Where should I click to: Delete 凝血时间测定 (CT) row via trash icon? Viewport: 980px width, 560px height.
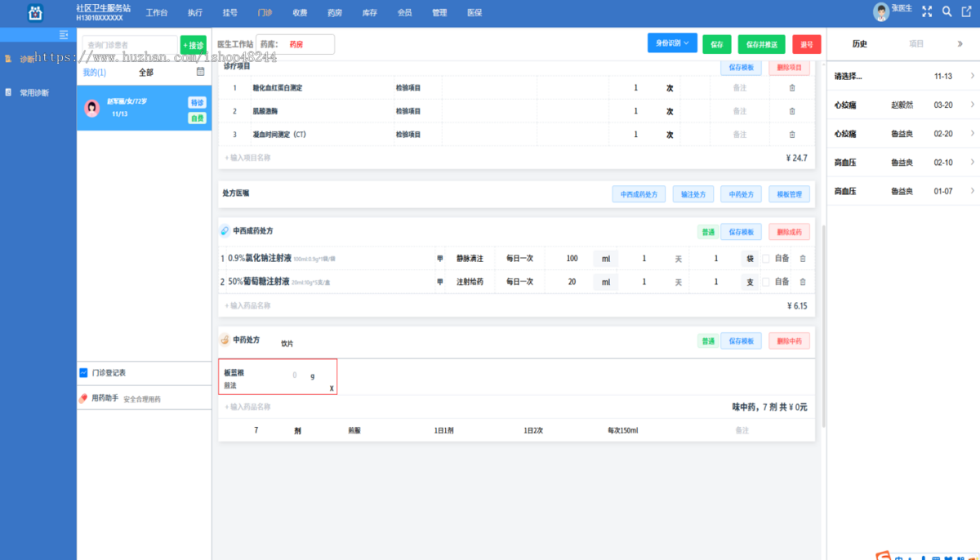click(x=791, y=134)
